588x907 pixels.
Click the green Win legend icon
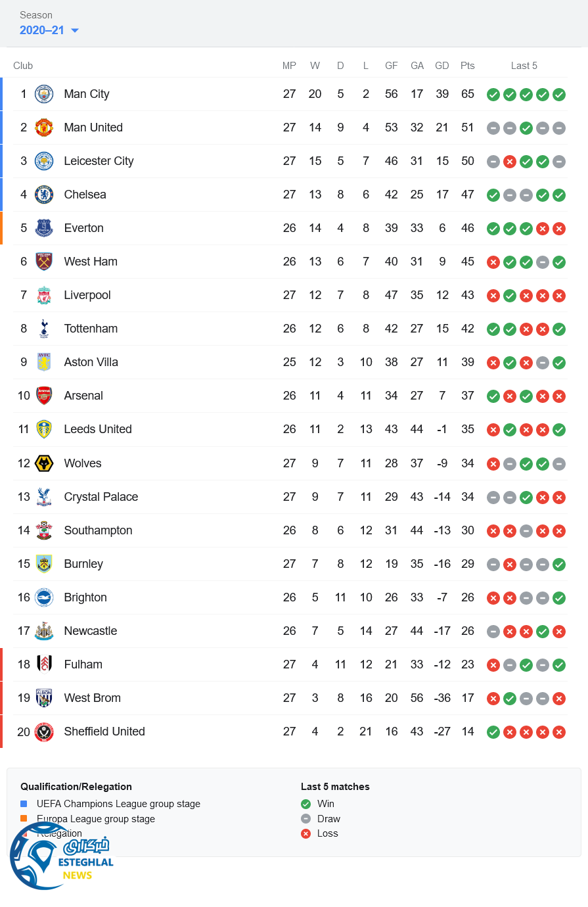pyautogui.click(x=305, y=804)
